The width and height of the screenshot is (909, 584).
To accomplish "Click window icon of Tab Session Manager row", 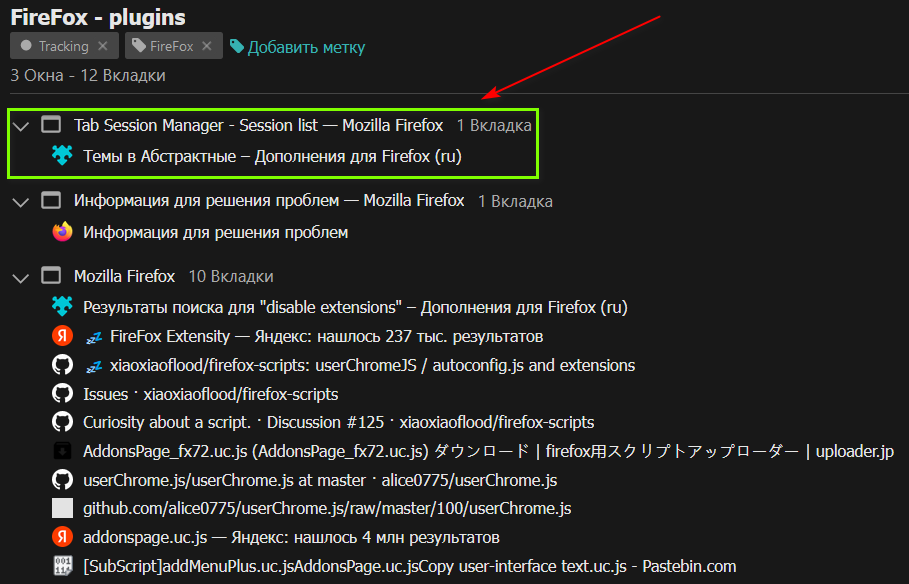I will [x=51, y=125].
